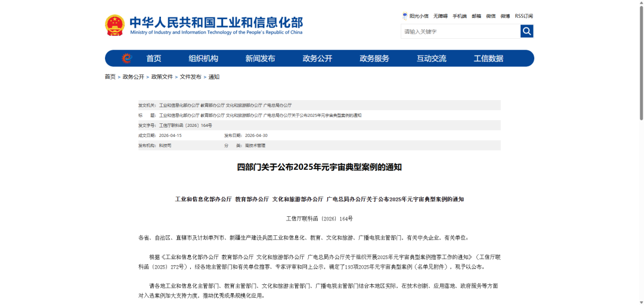Open the 首页 navigation menu item

click(154, 58)
